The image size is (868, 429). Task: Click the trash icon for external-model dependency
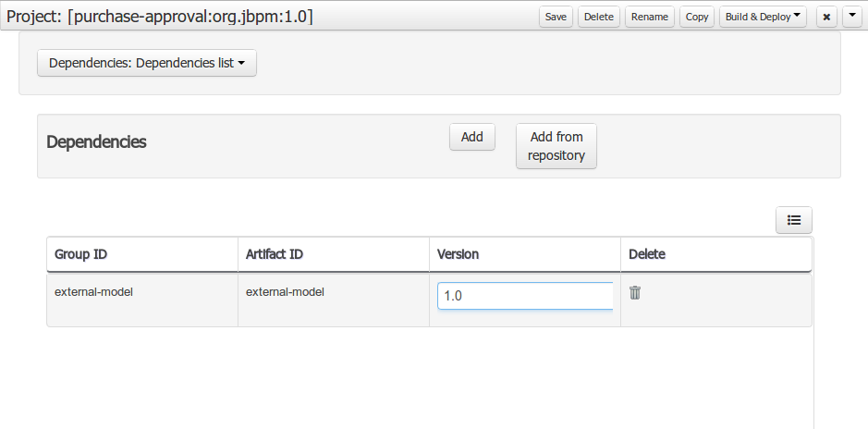635,293
